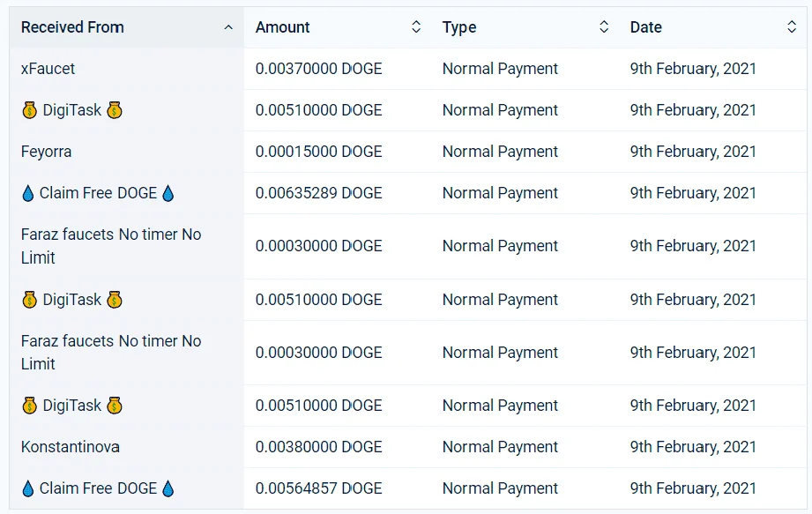
Task: Click Normal Payment in the xFaucet row
Action: click(x=500, y=68)
